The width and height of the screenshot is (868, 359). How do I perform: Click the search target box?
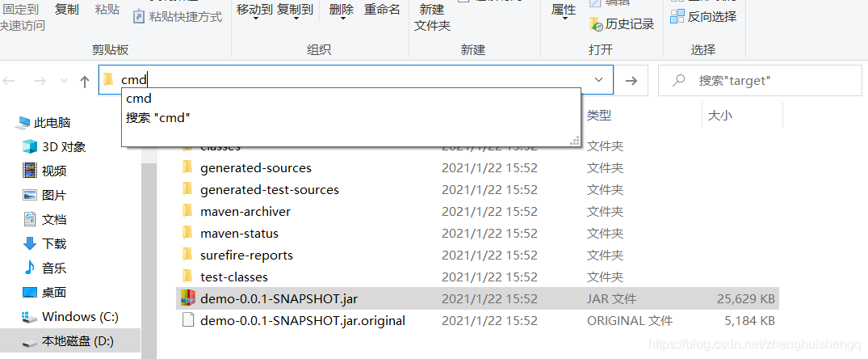[x=760, y=81]
